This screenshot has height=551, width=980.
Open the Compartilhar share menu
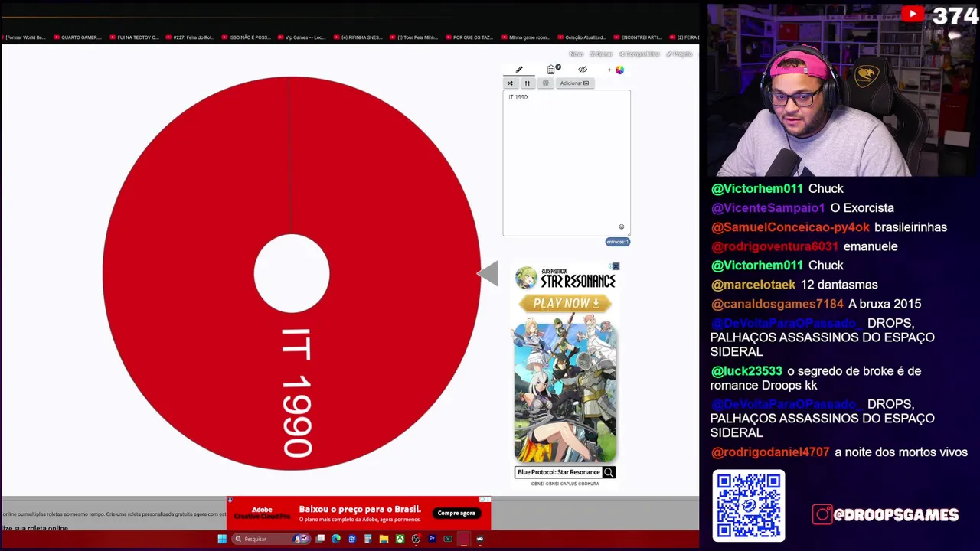point(639,54)
